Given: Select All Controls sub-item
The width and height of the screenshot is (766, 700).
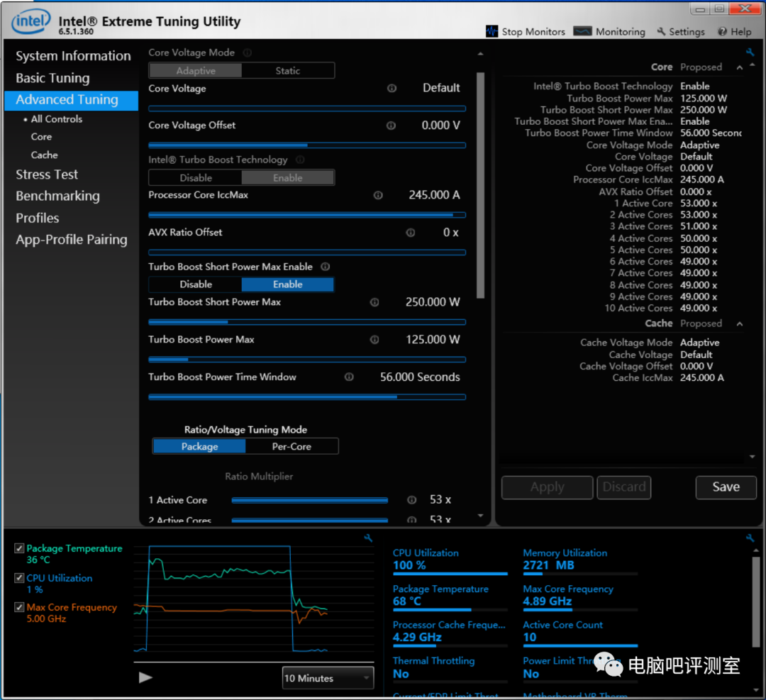Looking at the screenshot, I should click(x=56, y=118).
